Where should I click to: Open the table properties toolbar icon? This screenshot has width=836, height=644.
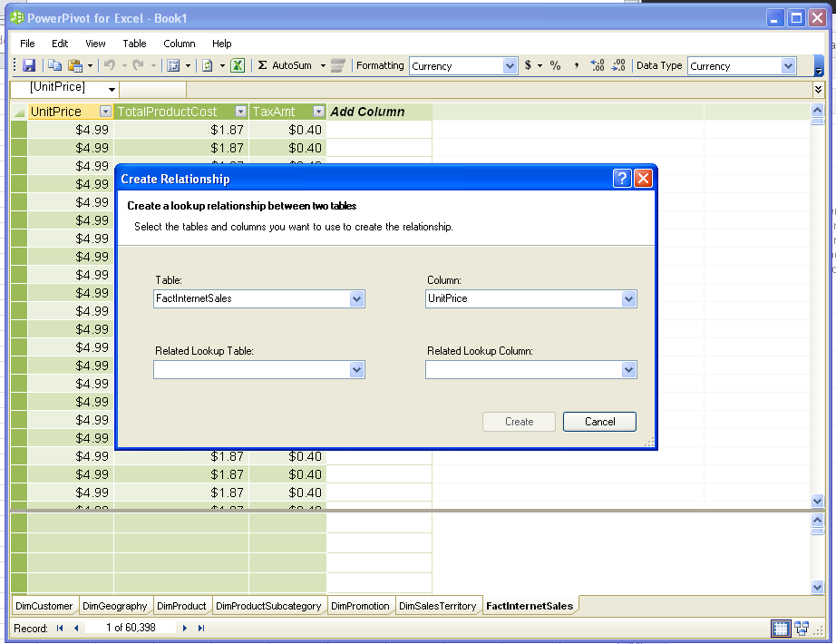(x=173, y=65)
